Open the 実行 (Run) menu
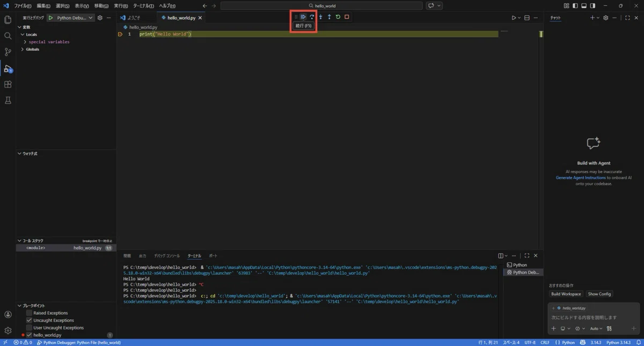 (x=121, y=5)
